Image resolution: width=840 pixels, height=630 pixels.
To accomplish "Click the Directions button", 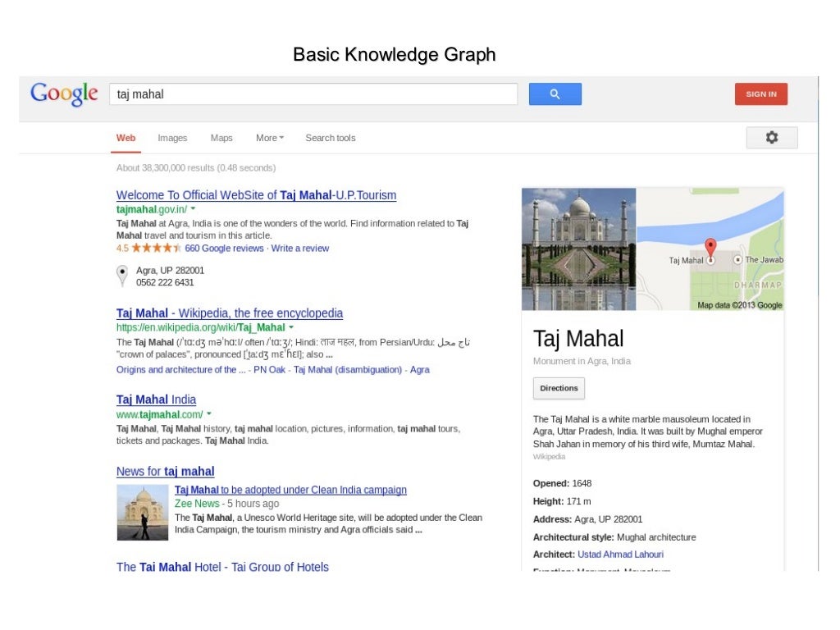I will click(x=559, y=388).
